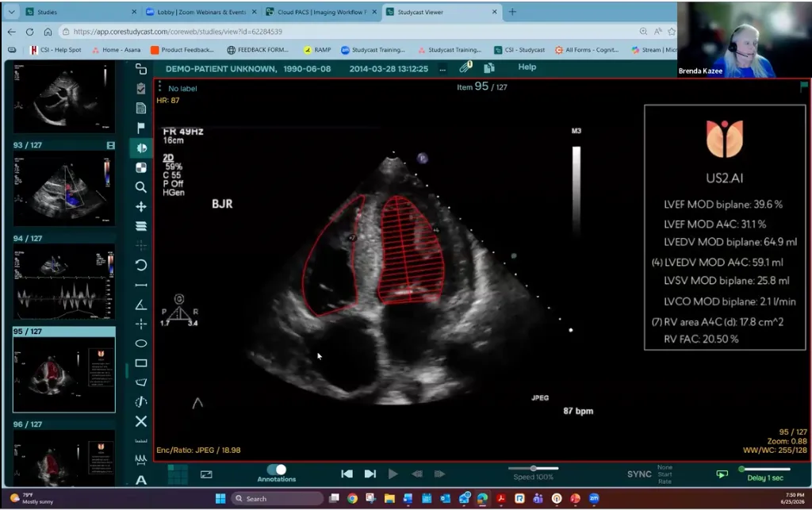Select the stack scroll tool
812x510 pixels.
(x=141, y=226)
